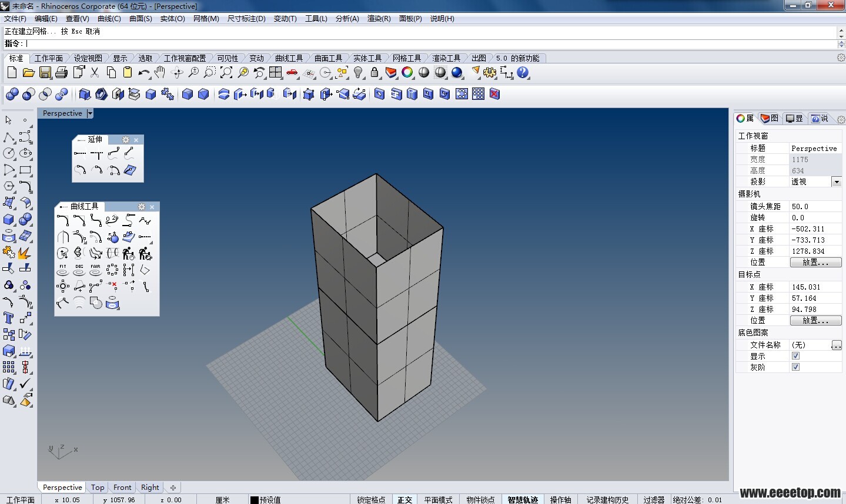The image size is (846, 504).
Task: Click the checkmark icon in left sidebar
Action: click(25, 384)
